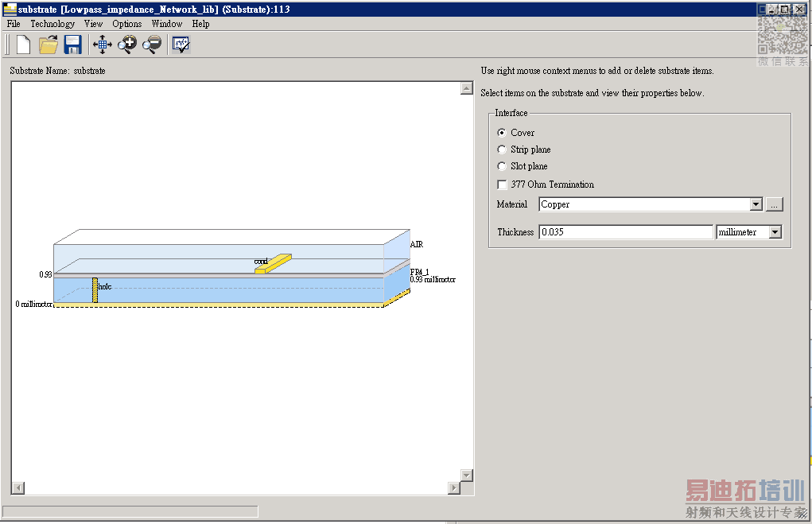Expand the Material Copper dropdown
Viewport: 812px width, 524px height.
pos(756,204)
